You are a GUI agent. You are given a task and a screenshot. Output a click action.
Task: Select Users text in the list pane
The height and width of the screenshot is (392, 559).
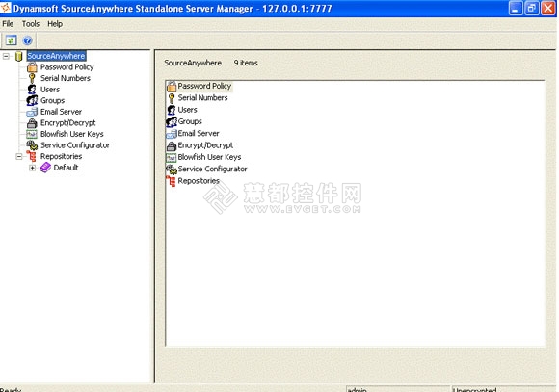point(188,110)
